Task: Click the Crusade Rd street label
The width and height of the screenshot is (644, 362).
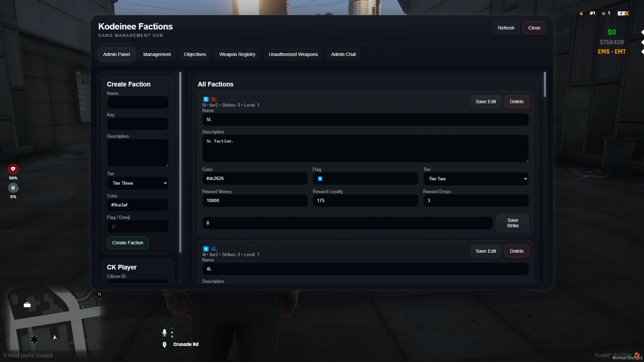Action: pyautogui.click(x=186, y=344)
